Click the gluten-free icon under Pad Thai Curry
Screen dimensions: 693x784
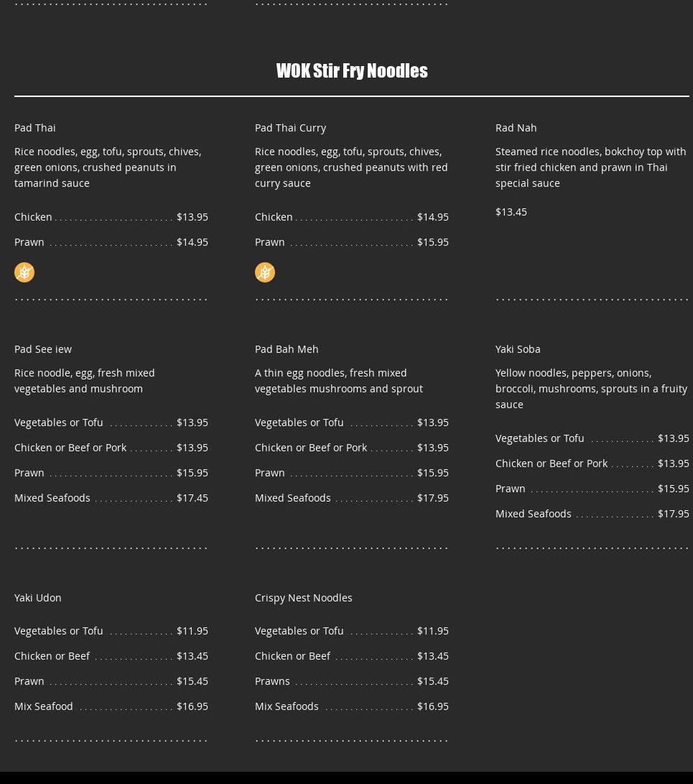tap(265, 272)
